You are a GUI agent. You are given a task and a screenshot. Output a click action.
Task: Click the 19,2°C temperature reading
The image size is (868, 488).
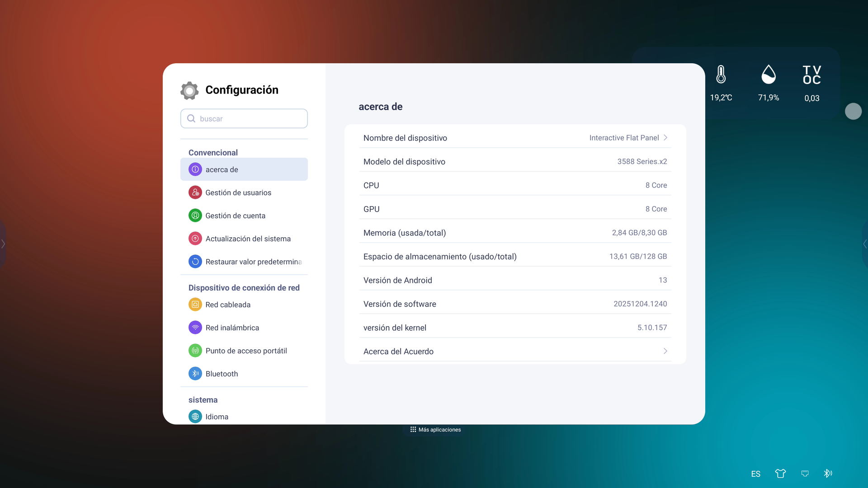[721, 98]
